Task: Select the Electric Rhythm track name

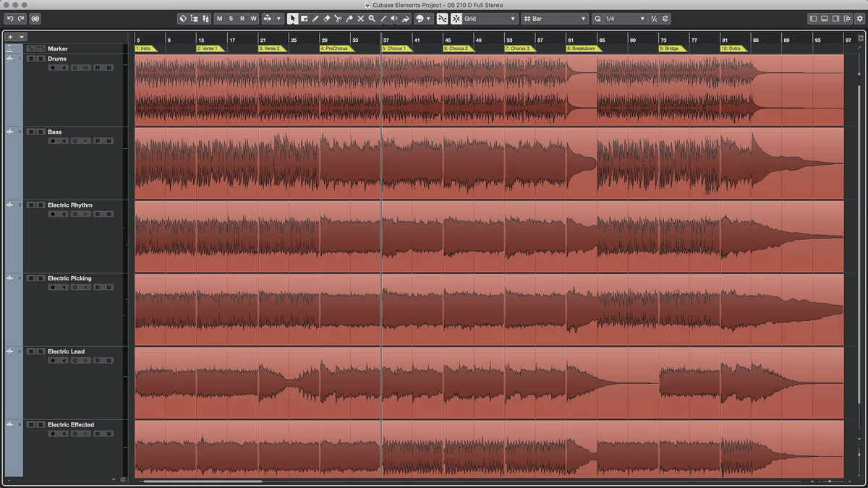Action: pos(70,205)
